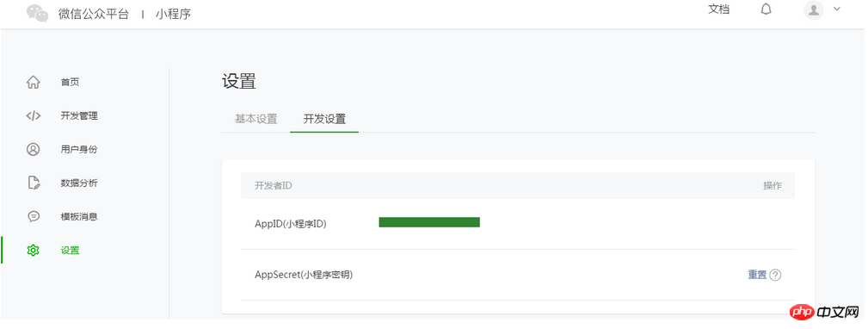
Task: Open 首页 in the sidebar
Action: [70, 82]
